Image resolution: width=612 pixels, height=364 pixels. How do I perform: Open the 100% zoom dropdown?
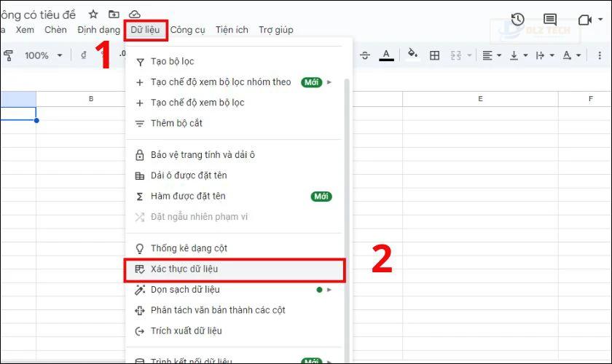43,55
